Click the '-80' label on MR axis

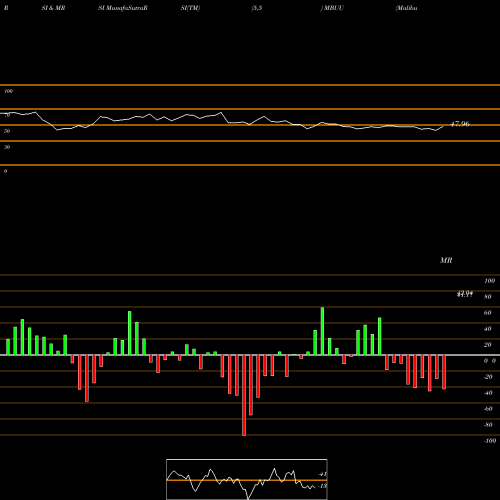[x=488, y=425]
